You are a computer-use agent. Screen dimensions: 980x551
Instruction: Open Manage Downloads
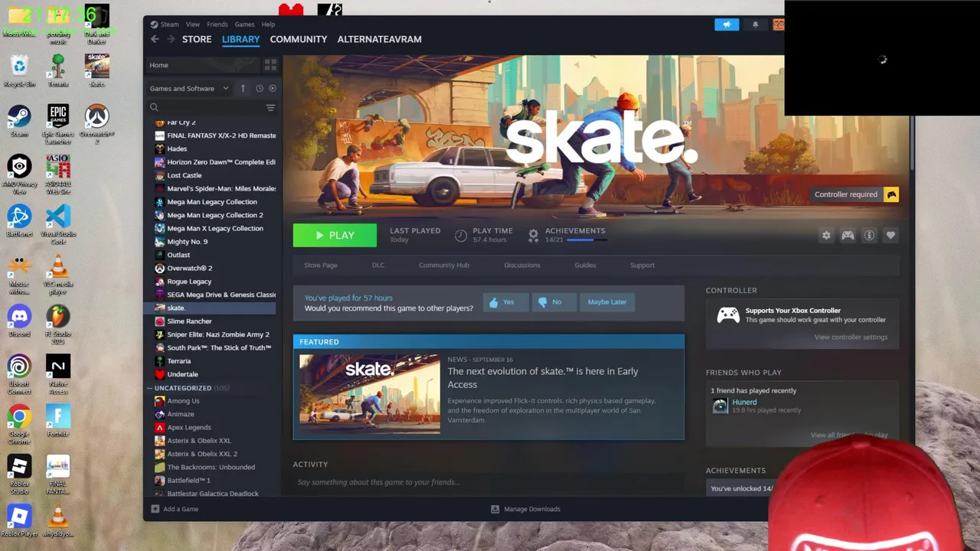click(x=525, y=509)
